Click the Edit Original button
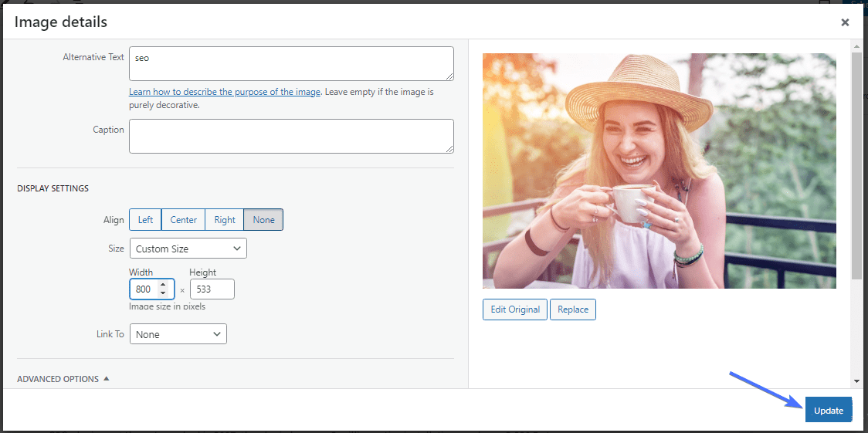Screen dimensions: 868x433 pyautogui.click(x=515, y=310)
